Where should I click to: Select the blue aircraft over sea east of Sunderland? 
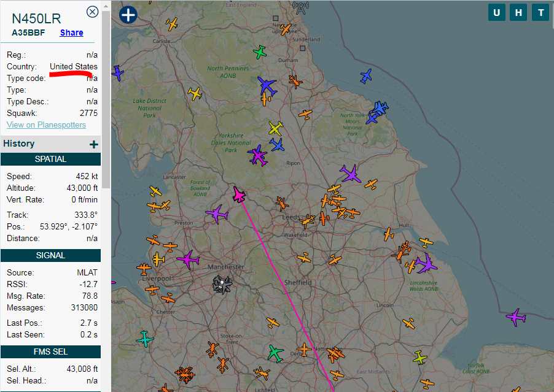[366, 76]
